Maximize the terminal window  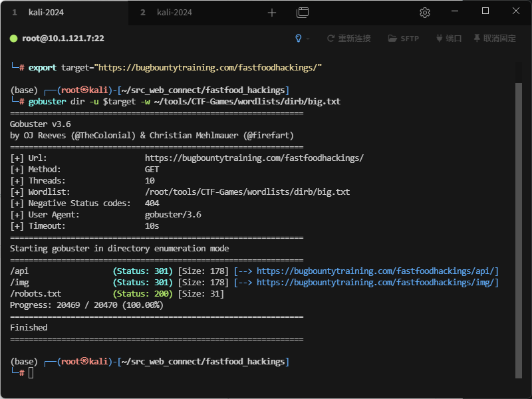click(x=485, y=11)
